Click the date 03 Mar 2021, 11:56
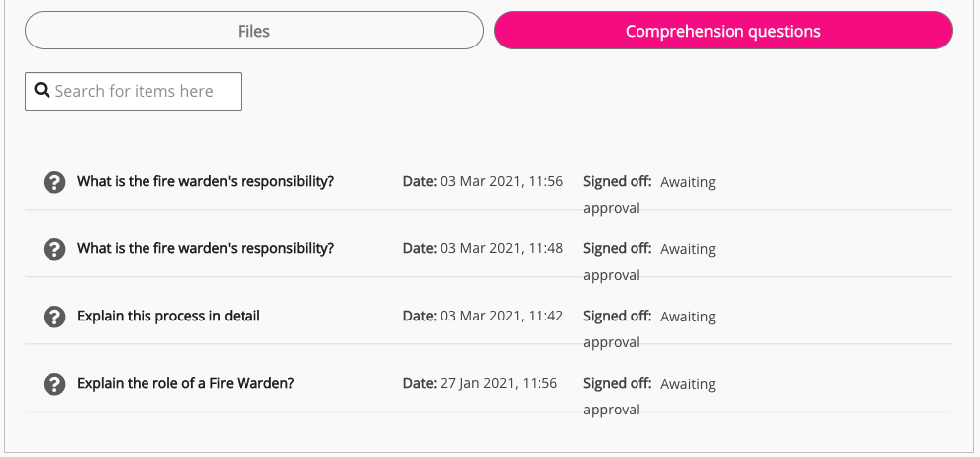Screen dimensions: 980x457 501,182
